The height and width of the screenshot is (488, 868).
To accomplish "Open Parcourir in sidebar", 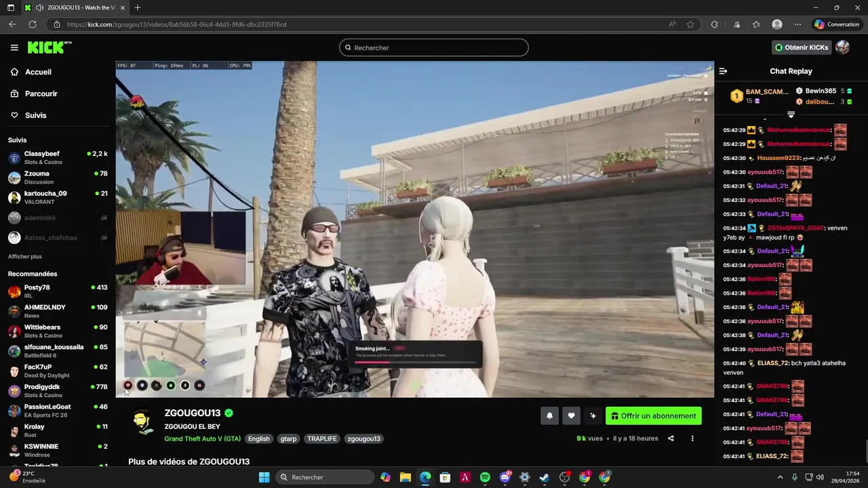I will point(41,94).
